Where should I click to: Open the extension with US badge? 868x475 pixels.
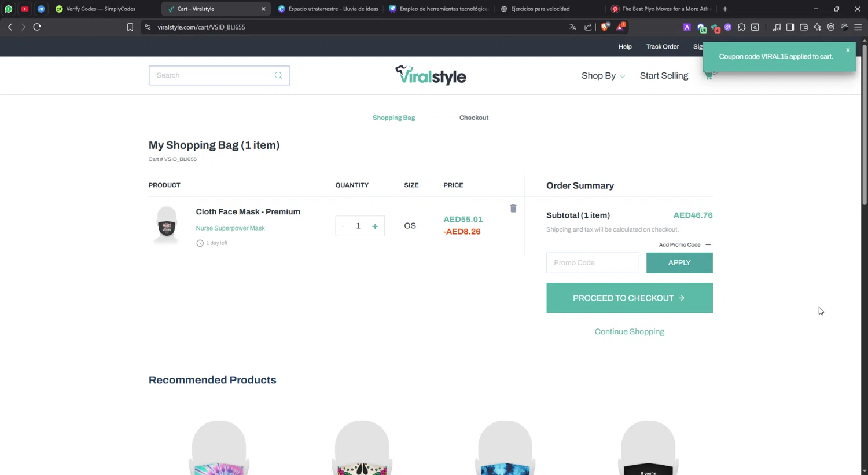(x=701, y=28)
